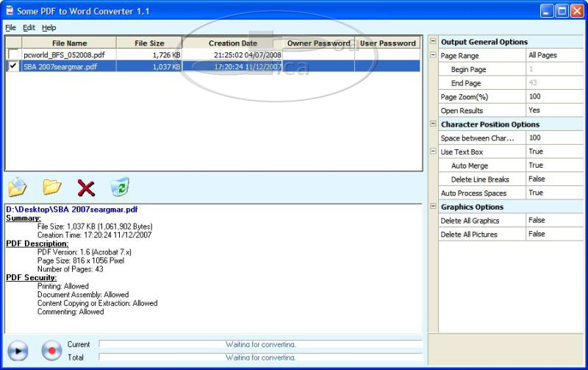Click the Creation Date column header
This screenshot has width=588, height=370.
click(232, 43)
